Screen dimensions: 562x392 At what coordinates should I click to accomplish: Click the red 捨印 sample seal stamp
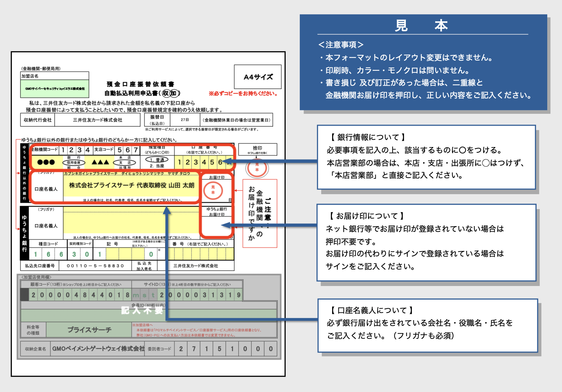pos(257,167)
